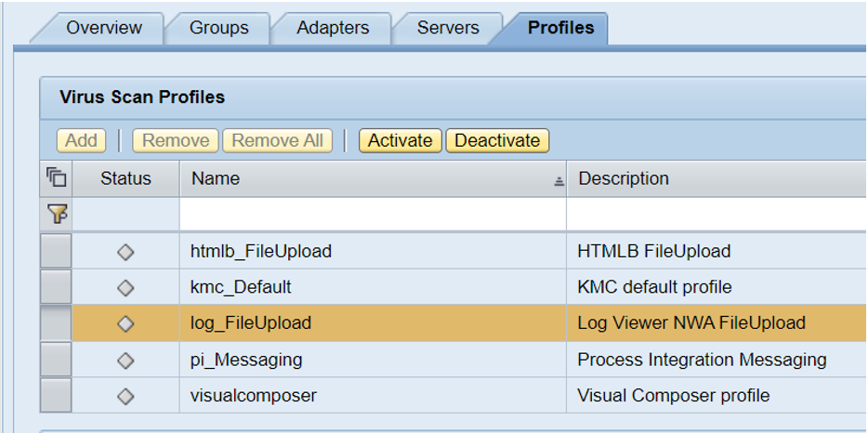Click the select-all icon in table header
Image resolution: width=868 pixels, height=433 pixels.
click(56, 178)
